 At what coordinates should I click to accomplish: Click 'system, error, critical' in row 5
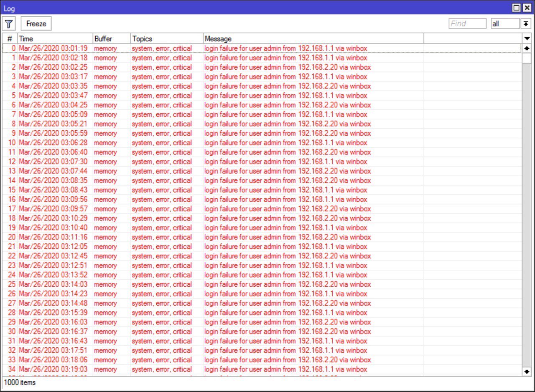(x=162, y=96)
